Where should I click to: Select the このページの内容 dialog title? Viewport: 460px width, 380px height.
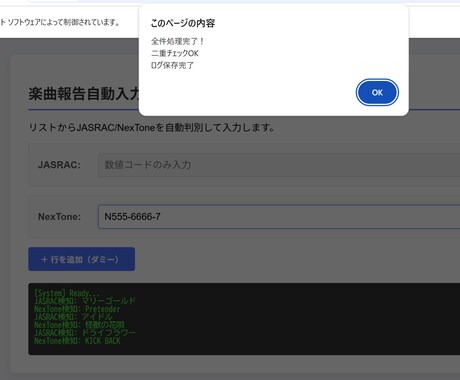tap(183, 23)
